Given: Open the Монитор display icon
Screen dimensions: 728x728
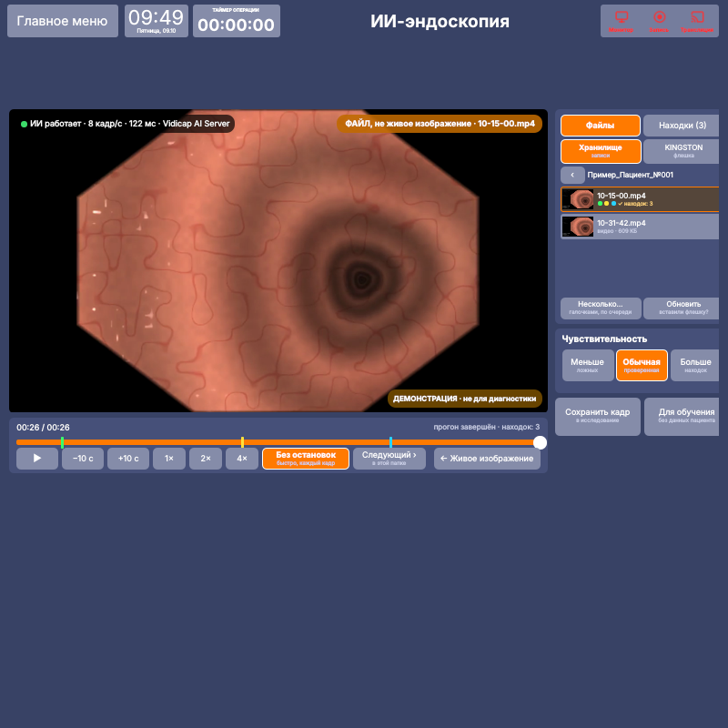Looking at the screenshot, I should (621, 21).
